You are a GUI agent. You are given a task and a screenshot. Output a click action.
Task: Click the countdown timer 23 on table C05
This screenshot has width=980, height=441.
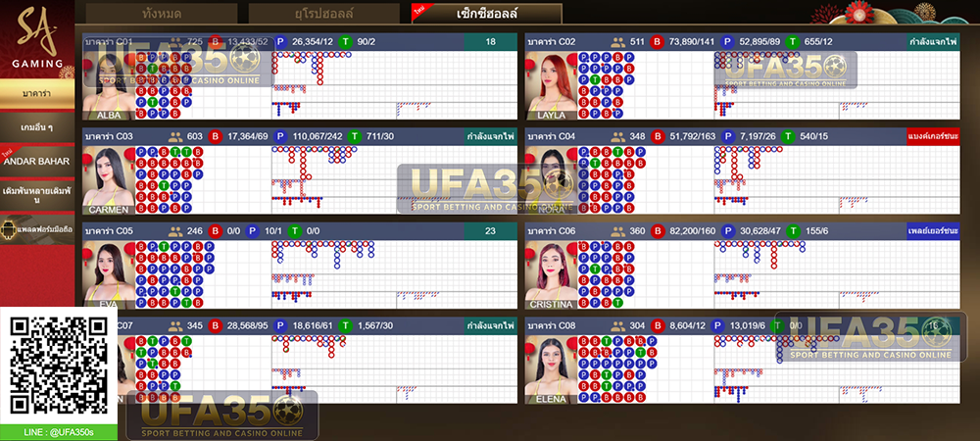point(491,231)
